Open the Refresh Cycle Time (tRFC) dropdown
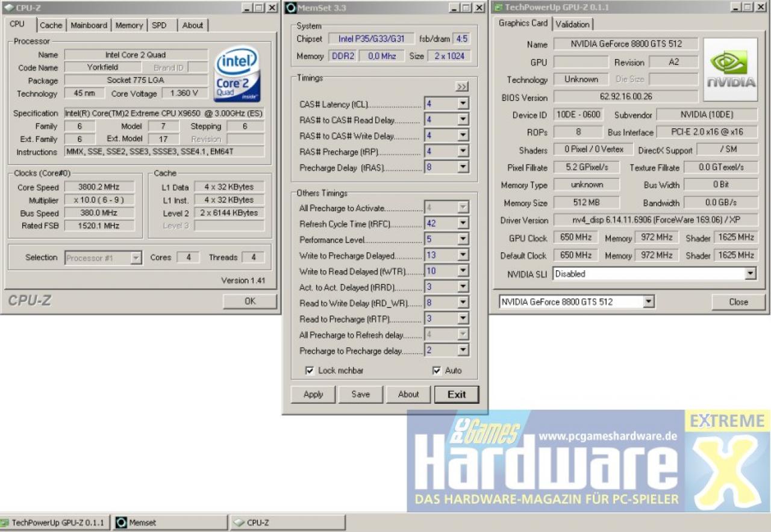Screen dimensions: 771x532 463,223
